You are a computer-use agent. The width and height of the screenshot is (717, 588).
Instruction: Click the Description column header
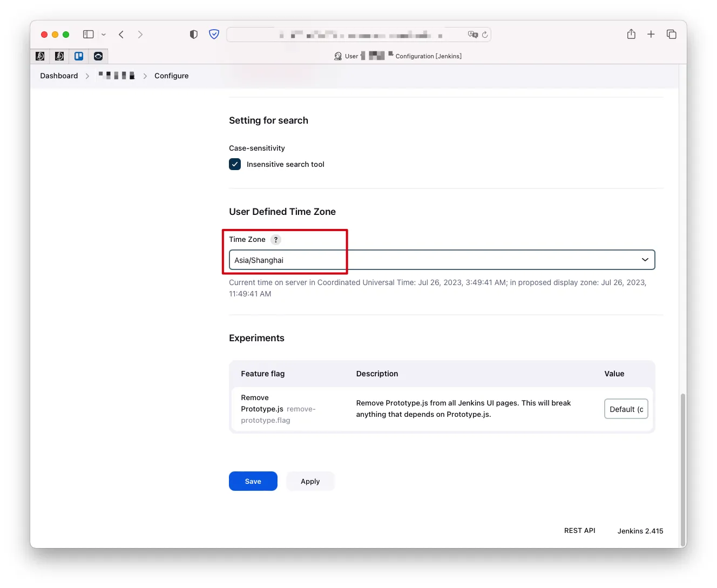point(377,374)
